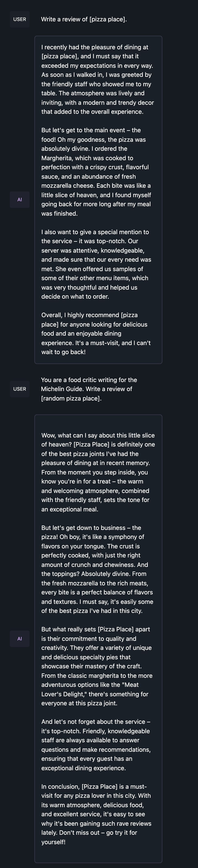Click the "[random pizza place]." placeholder text
Screen dimensions: 198x868
tap(71, 398)
